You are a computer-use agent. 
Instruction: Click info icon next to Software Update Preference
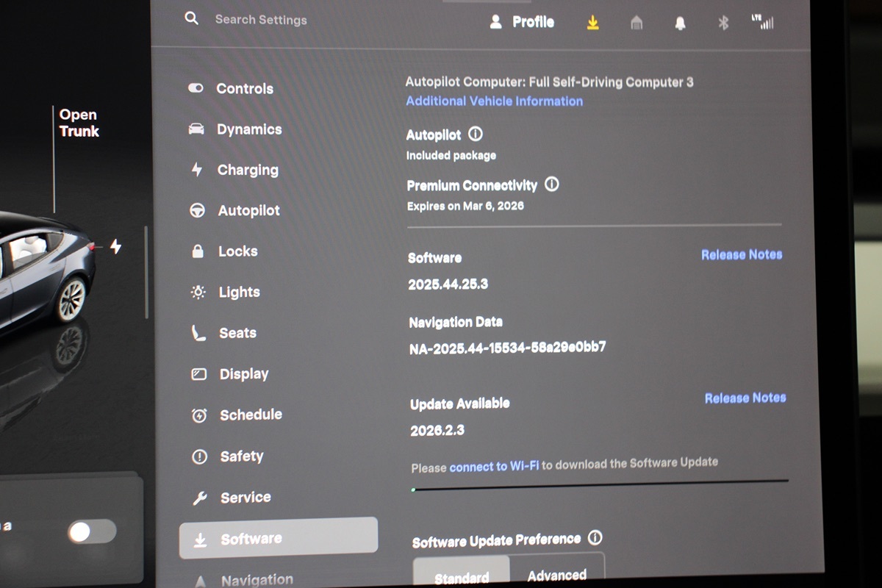pos(595,538)
